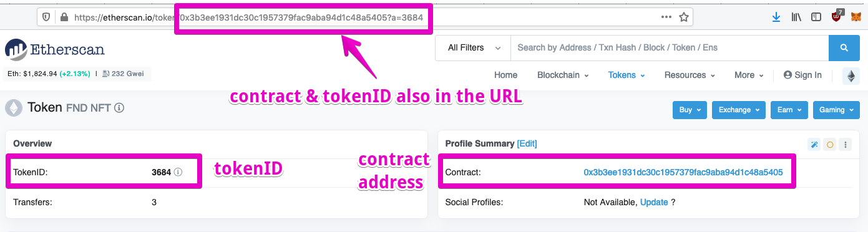The height and width of the screenshot is (232, 868).
Task: Click the info icon next to TokenID 3684
Action: pos(178,172)
